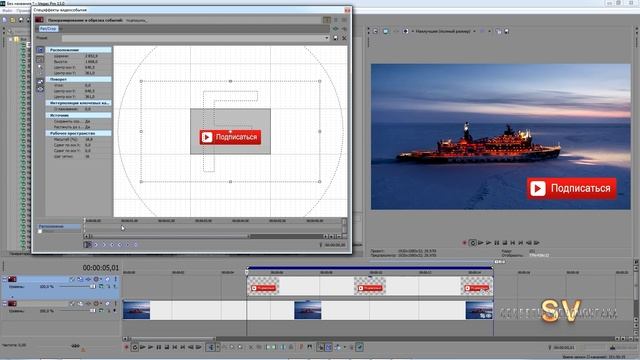Click Stop in the main transport bar
Image resolution: width=640 pixels, height=360 pixels.
[167, 347]
